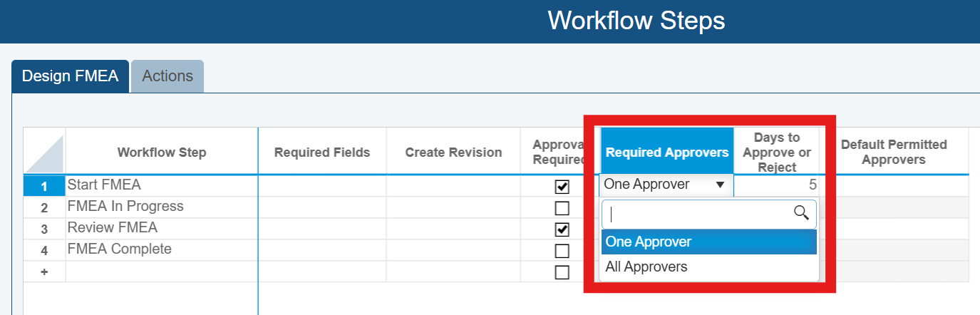Switch to the Actions tab

[167, 76]
